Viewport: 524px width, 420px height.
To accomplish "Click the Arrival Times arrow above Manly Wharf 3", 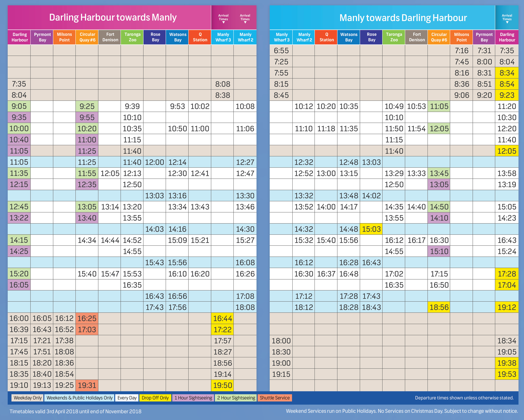I will coord(223,22).
